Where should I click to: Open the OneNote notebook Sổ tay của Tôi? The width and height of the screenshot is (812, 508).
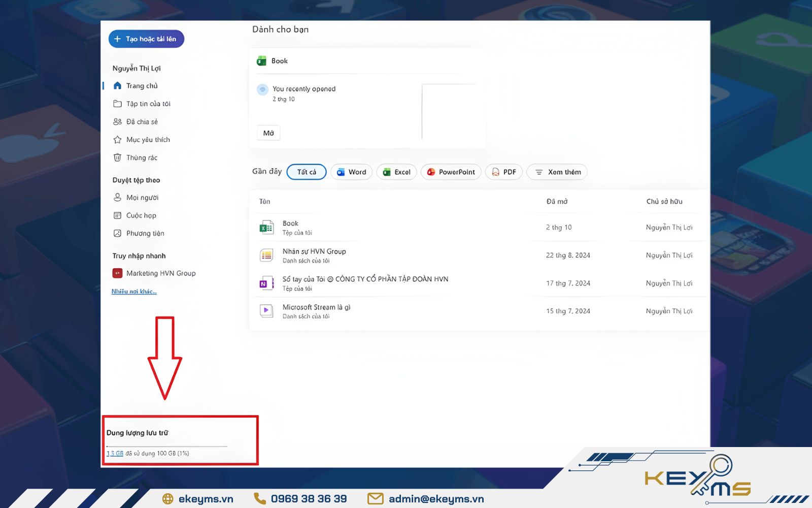(365, 279)
